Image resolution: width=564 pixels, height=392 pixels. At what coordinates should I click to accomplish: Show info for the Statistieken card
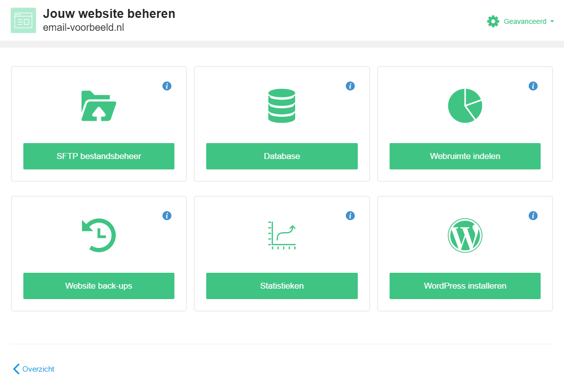(x=350, y=216)
